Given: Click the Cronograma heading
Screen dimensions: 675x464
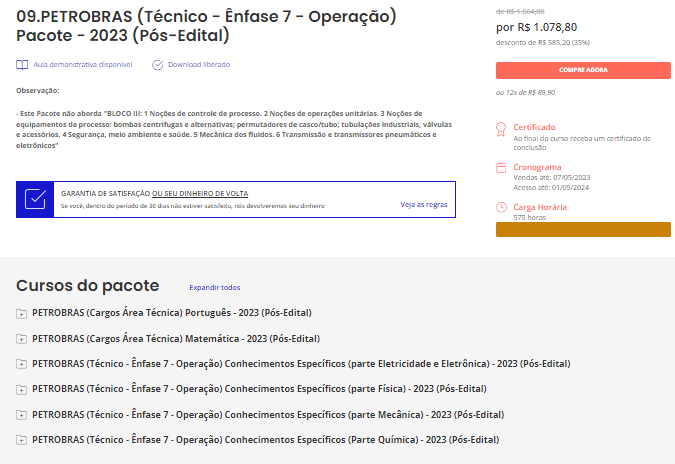Looking at the screenshot, I should click(537, 167).
